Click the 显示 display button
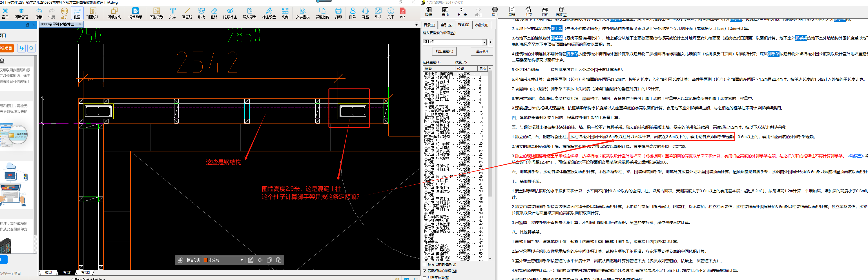 tap(482, 51)
